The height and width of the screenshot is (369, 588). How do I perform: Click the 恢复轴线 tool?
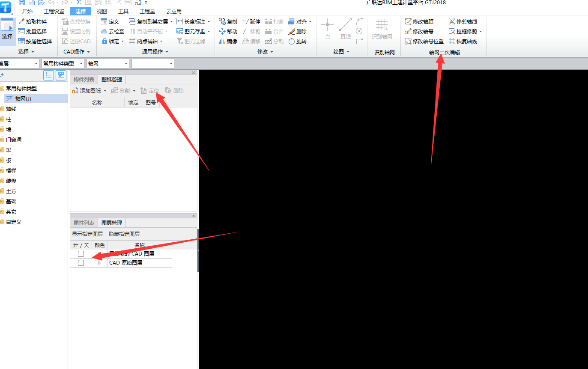(x=463, y=41)
